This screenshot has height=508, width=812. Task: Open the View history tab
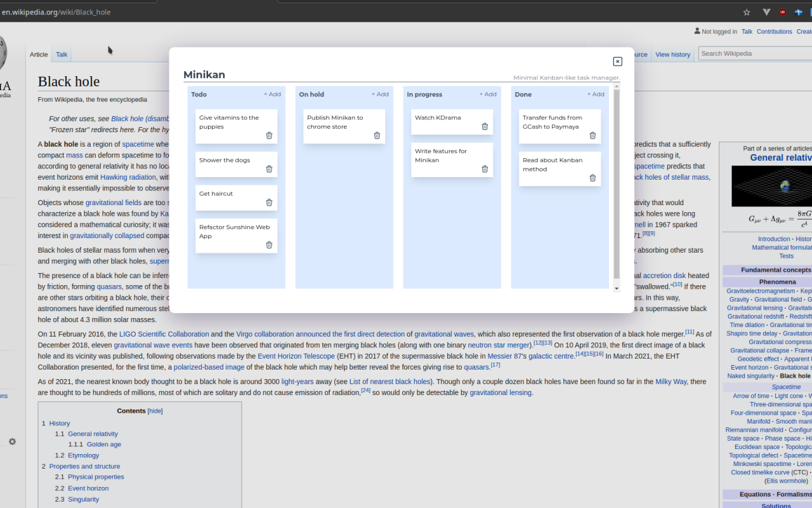click(x=672, y=55)
